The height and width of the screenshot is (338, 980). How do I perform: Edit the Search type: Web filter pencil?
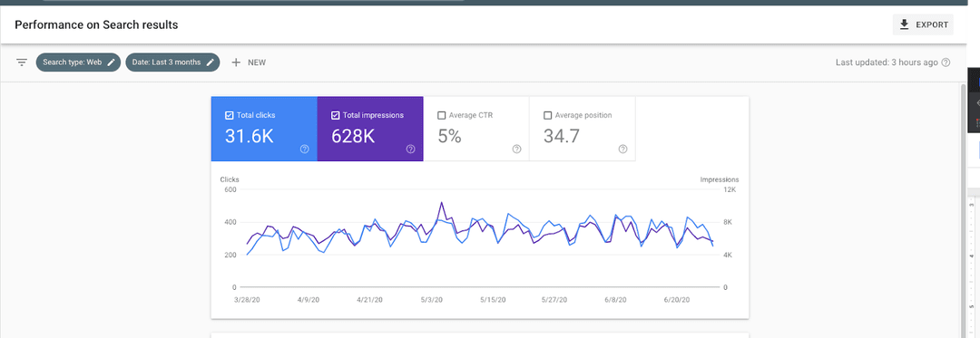coord(112,63)
